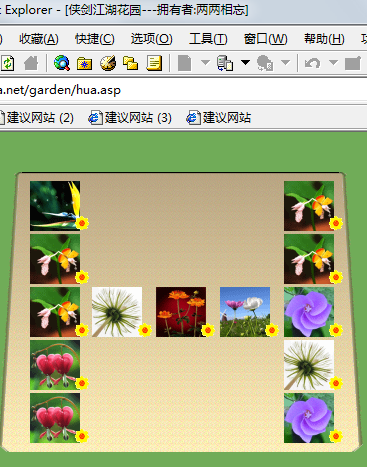Expand dropdown arrow next to undo icon
367x467 pixels.
tap(333, 62)
